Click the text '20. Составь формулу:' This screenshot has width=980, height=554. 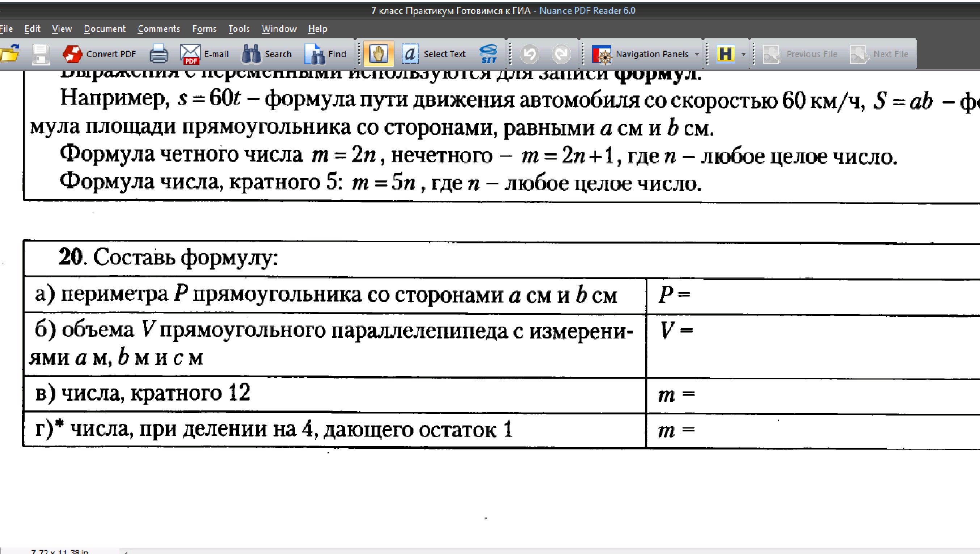click(x=168, y=257)
